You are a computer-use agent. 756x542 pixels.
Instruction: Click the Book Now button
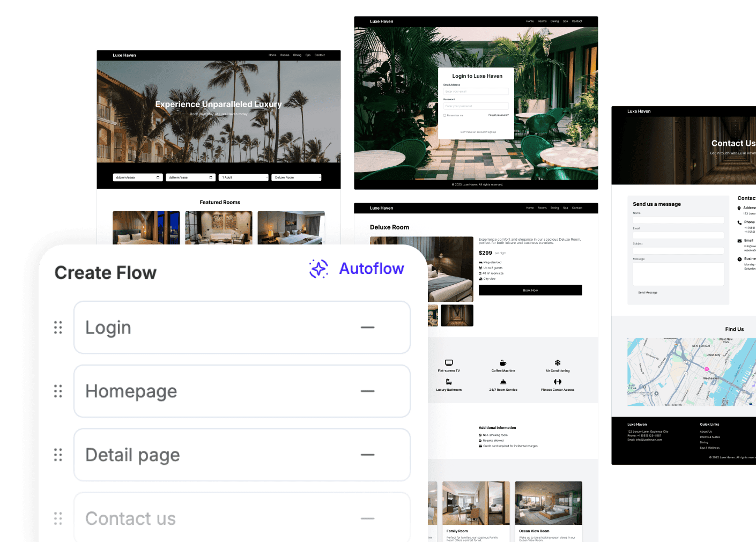(x=530, y=289)
